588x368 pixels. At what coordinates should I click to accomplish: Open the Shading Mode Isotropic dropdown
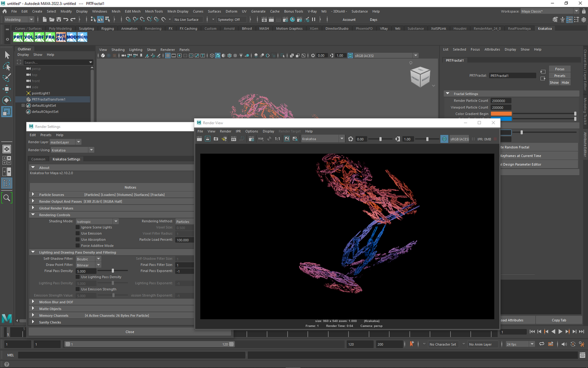tap(97, 221)
